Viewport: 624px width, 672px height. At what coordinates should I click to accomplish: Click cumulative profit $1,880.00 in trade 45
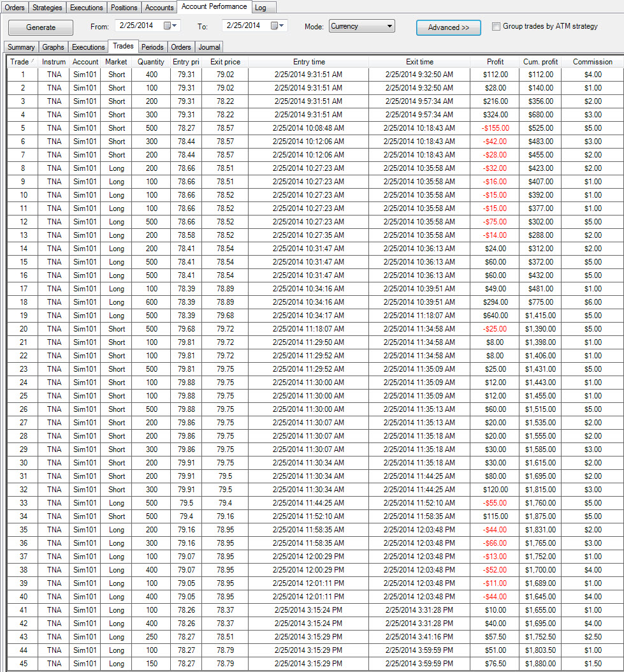click(x=540, y=664)
